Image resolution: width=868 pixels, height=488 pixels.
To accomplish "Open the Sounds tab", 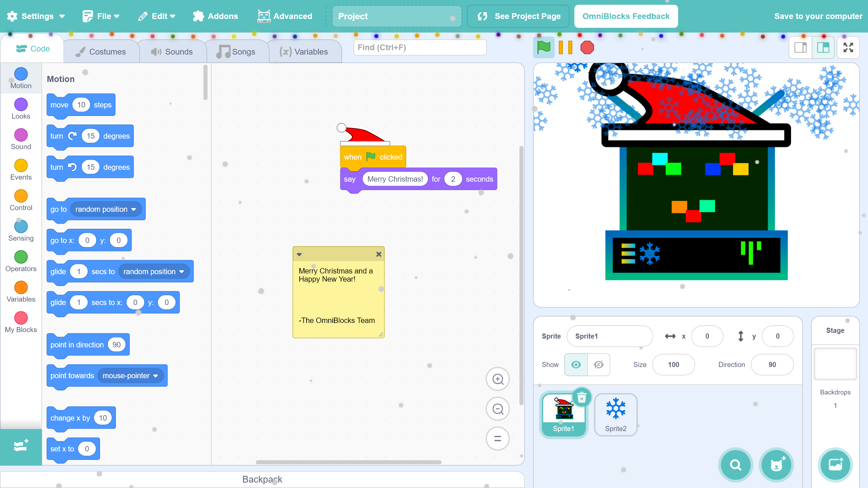I will [x=172, y=52].
